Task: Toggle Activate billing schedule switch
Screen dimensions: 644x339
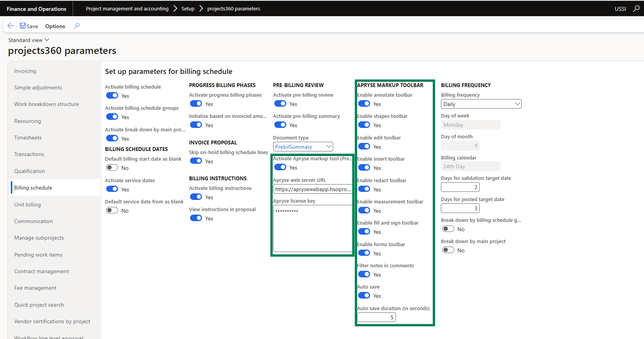Action: (x=112, y=96)
